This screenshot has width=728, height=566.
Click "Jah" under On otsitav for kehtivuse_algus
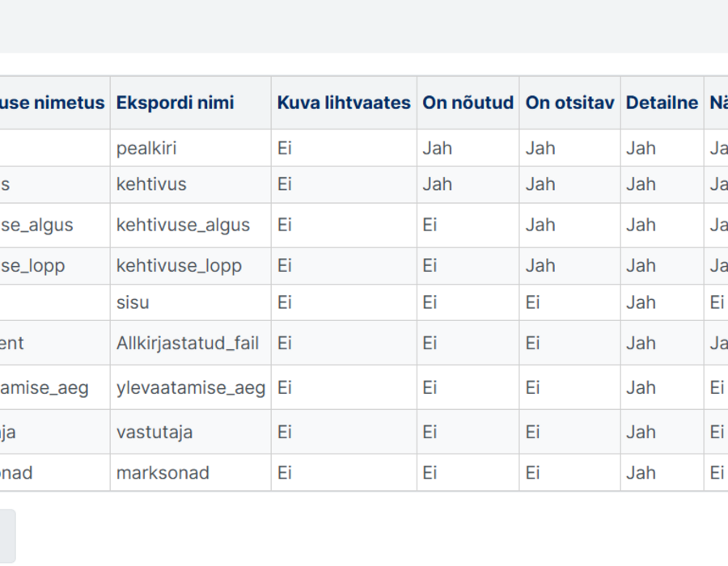click(x=540, y=225)
